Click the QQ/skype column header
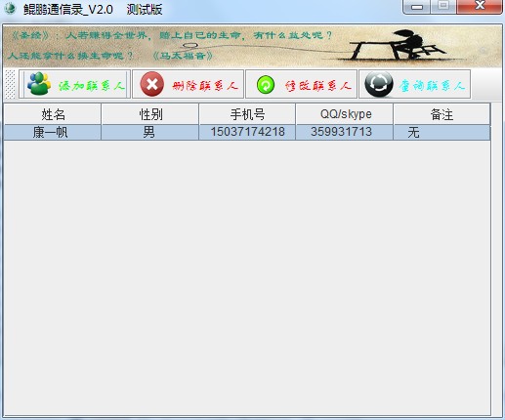The width and height of the screenshot is (505, 420). pos(345,114)
